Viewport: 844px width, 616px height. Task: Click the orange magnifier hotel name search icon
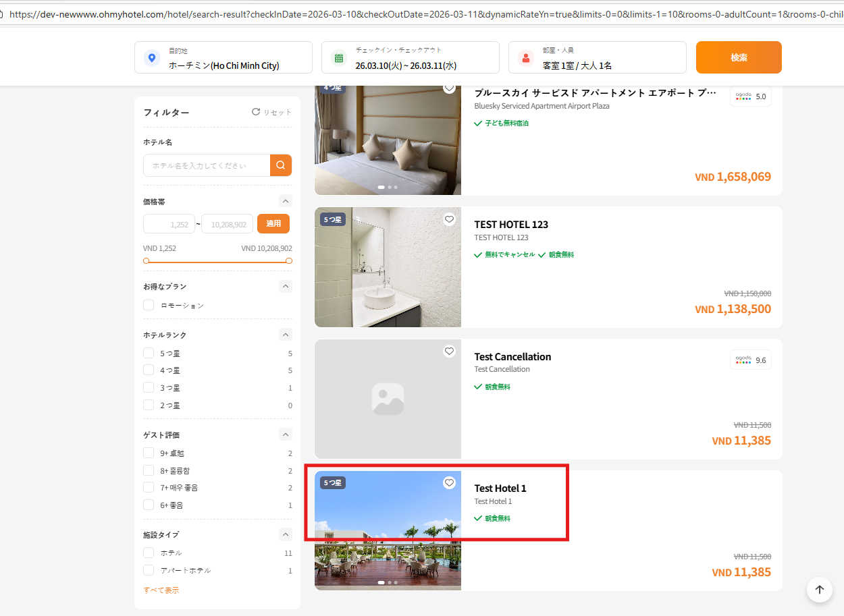[x=281, y=165]
